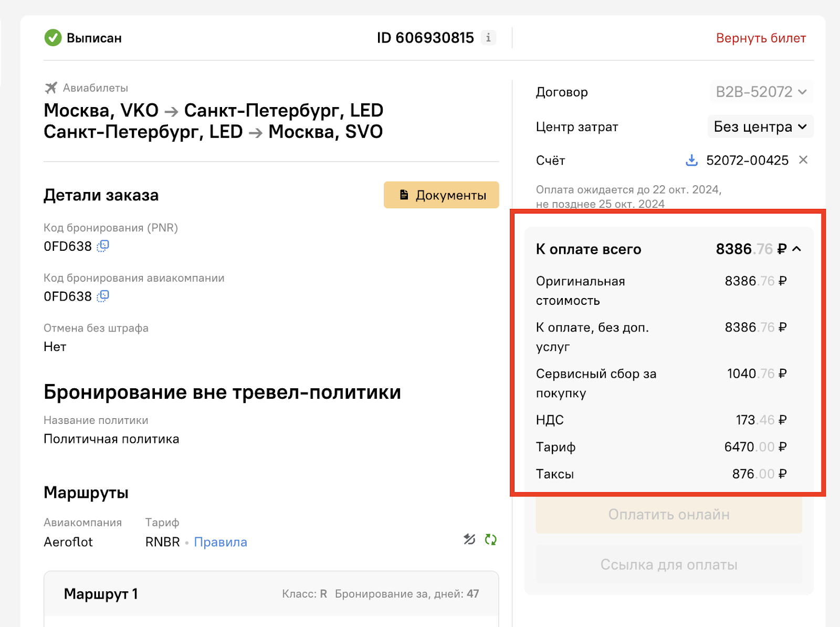Open the Правила fare rules link
The image size is (840, 627).
[220, 542]
